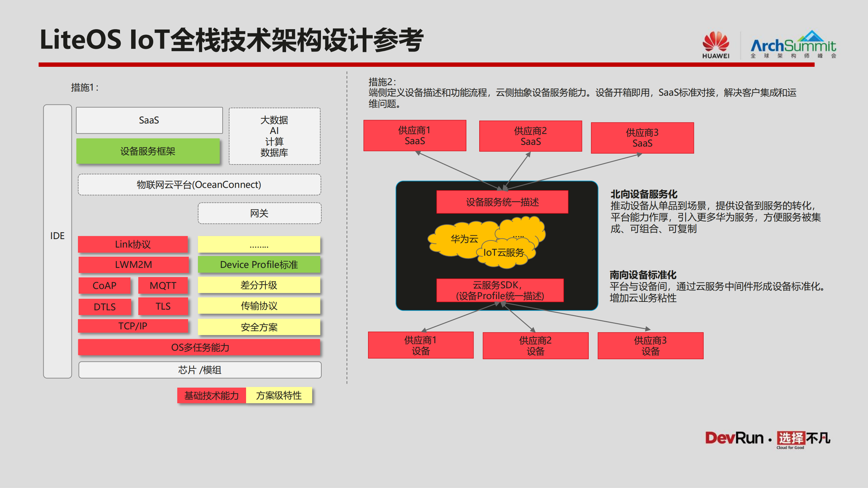The image size is (868, 488).
Task: Select the 供应商2 SaaS box
Action: [530, 136]
